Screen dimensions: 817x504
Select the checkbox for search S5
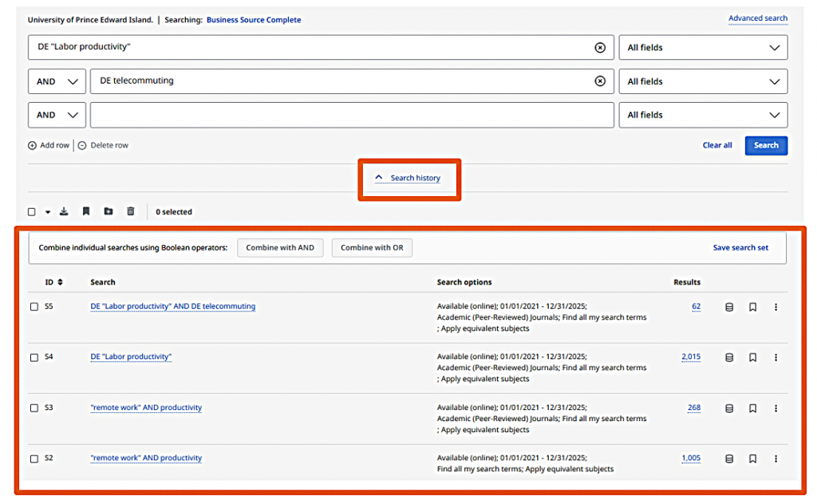tap(34, 307)
